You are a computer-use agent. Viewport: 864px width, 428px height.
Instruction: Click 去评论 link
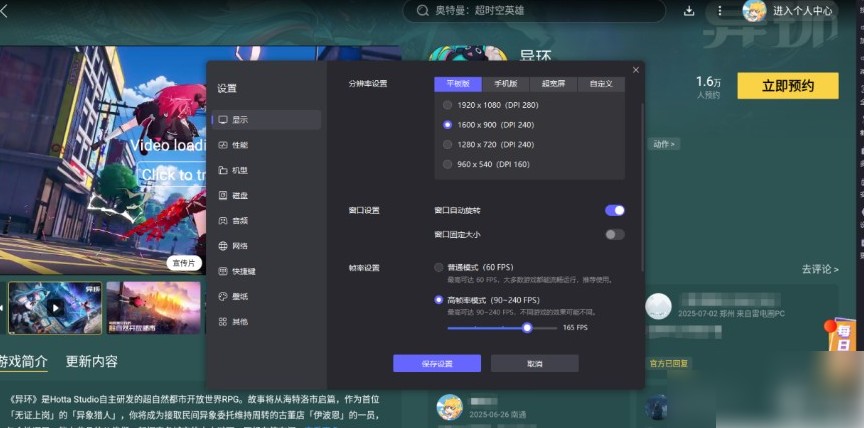[820, 269]
